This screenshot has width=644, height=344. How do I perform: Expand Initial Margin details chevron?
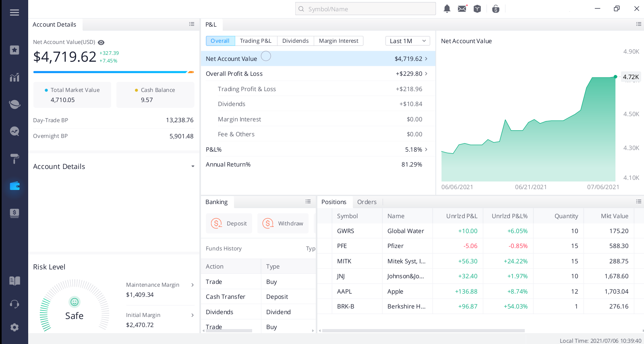coord(193,315)
